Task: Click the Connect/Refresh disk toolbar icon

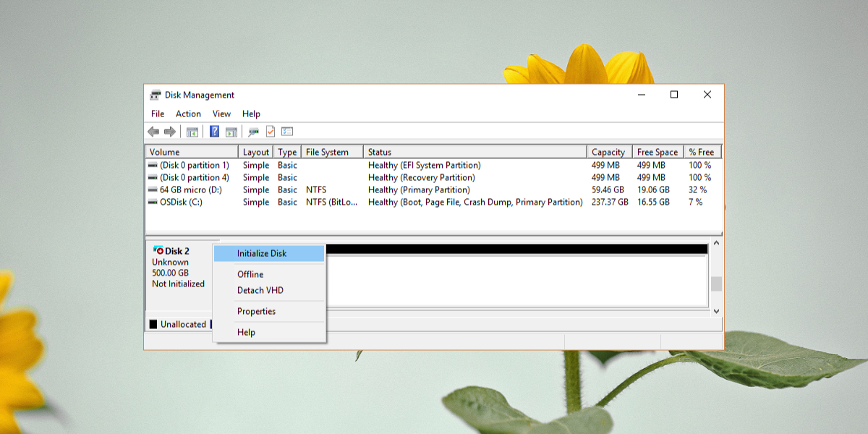Action: coord(253,132)
